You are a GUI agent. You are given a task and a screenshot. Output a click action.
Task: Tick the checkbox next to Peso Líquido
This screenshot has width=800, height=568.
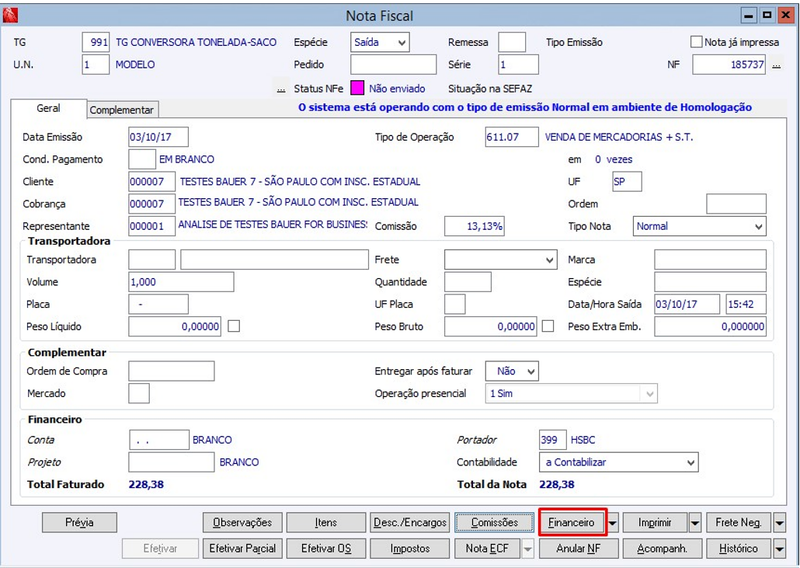234,326
